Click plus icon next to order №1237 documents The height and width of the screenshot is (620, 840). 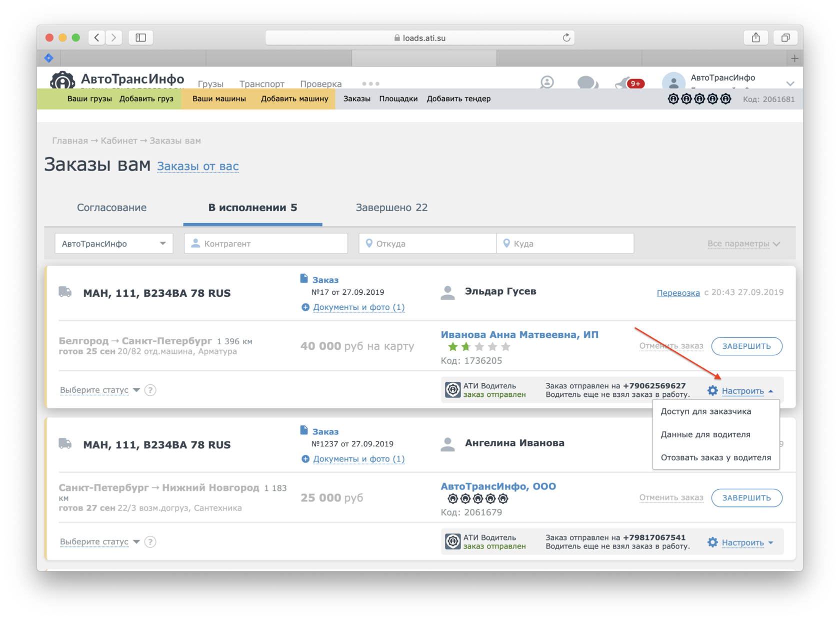(305, 459)
